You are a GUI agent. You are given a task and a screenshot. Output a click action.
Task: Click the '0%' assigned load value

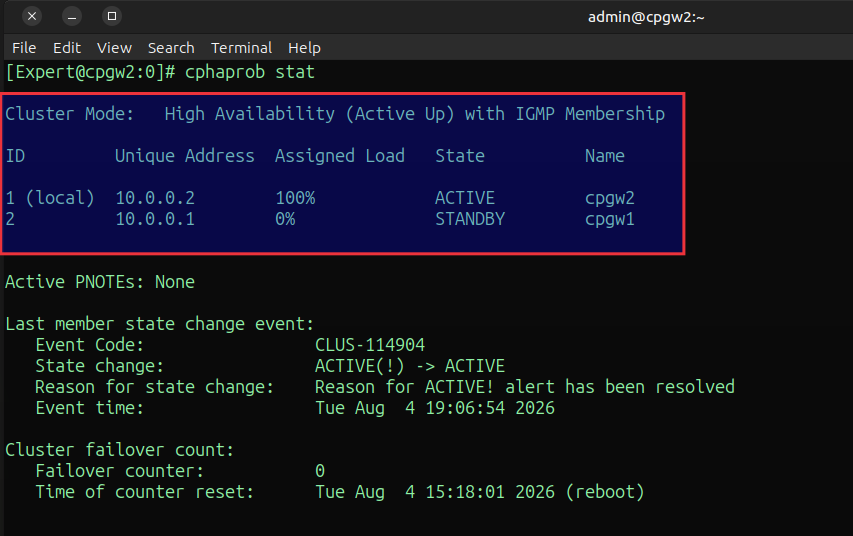285,219
